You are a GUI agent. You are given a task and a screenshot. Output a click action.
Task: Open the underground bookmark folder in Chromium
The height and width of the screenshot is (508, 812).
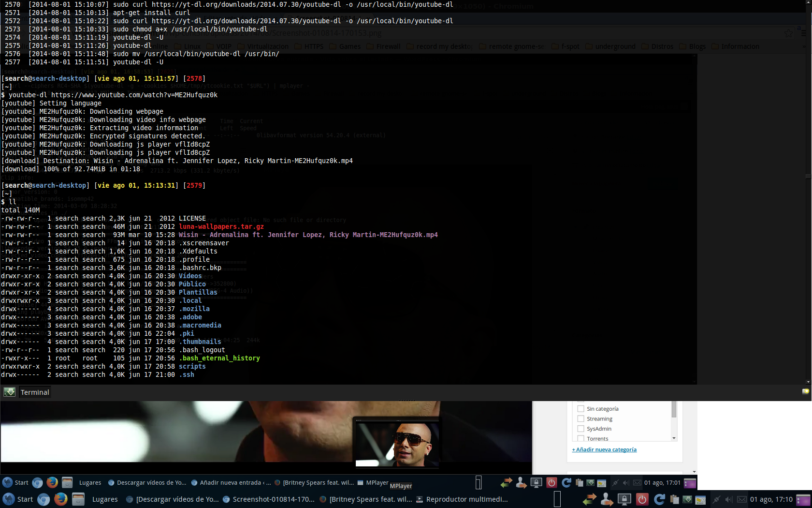coord(610,46)
